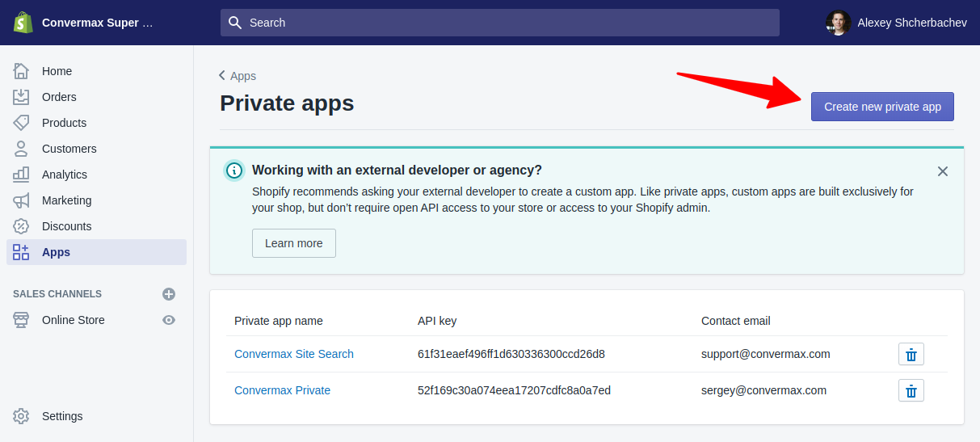Select the Apps sidebar item
Viewport: 980px width, 442px height.
[x=96, y=252]
